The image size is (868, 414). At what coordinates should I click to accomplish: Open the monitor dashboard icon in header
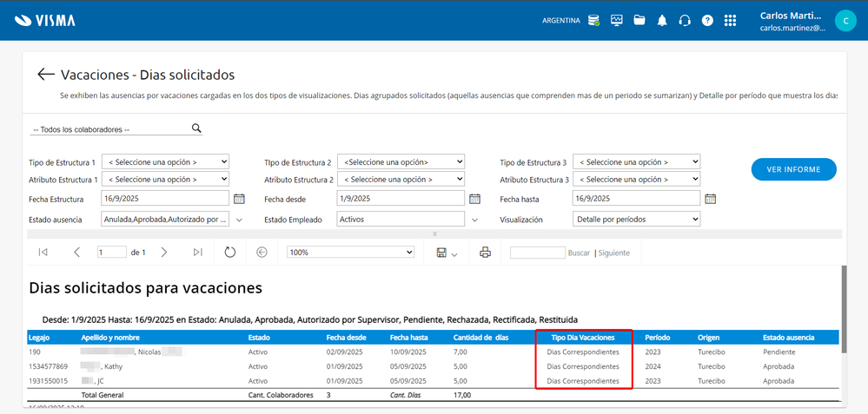(x=617, y=21)
